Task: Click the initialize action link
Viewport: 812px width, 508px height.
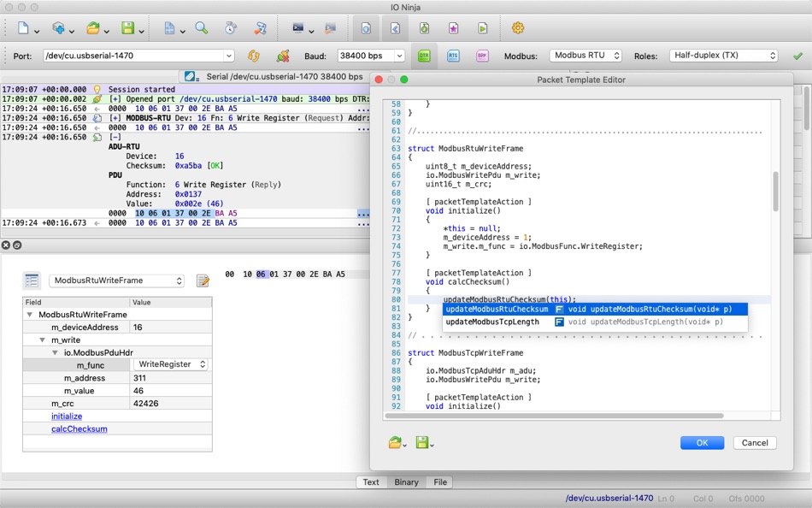Action: (x=67, y=416)
